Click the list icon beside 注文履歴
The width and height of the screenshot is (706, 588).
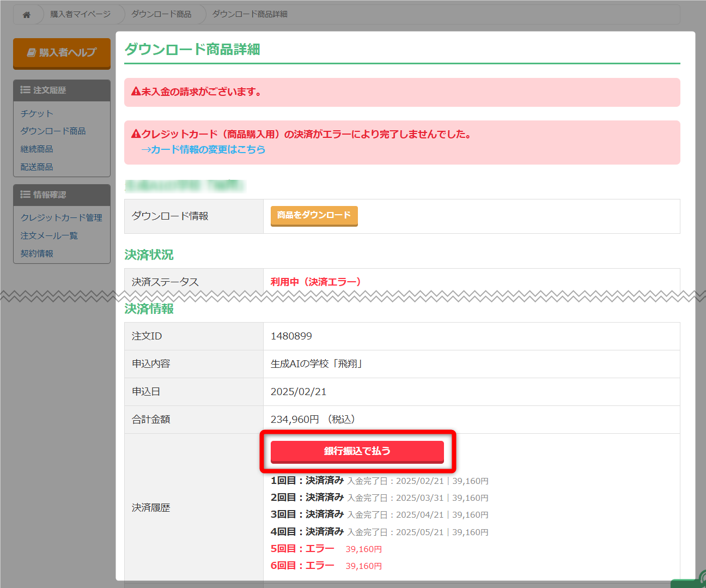point(25,90)
